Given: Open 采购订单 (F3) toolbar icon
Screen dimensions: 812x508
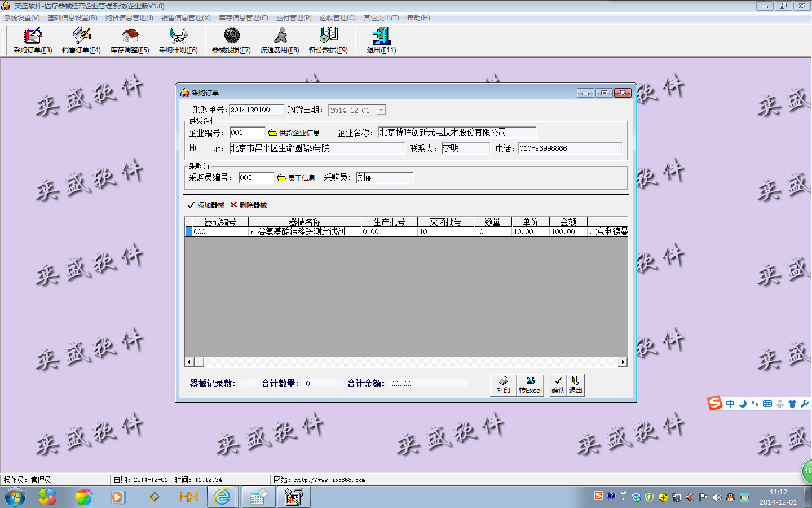Looking at the screenshot, I should [33, 40].
